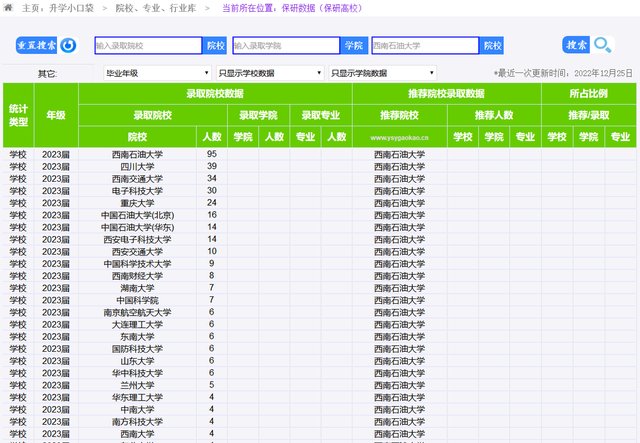Click 南京航空航天大学 table cell

[x=137, y=312]
